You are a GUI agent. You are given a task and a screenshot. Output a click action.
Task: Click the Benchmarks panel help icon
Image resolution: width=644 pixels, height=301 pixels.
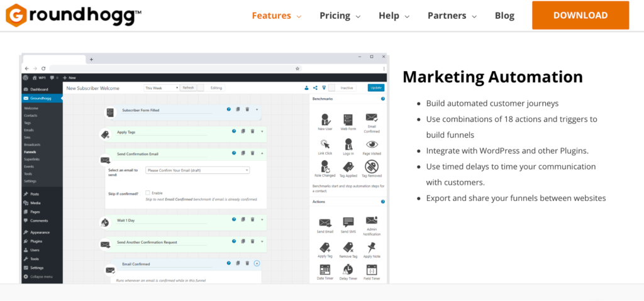[x=383, y=99]
